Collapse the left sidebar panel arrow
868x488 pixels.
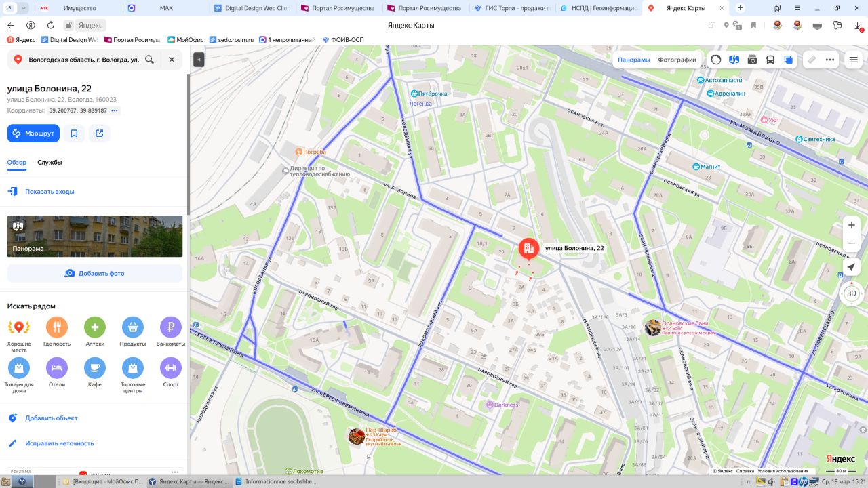(x=199, y=60)
